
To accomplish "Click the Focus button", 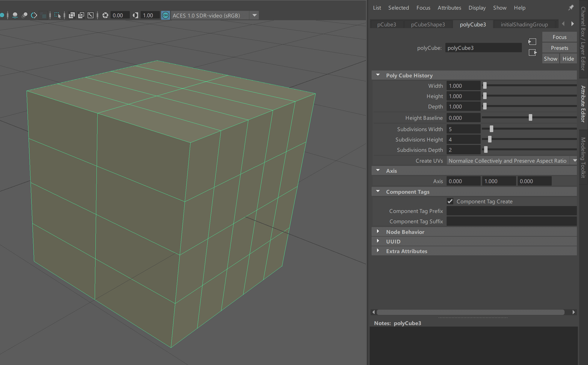I will point(559,37).
